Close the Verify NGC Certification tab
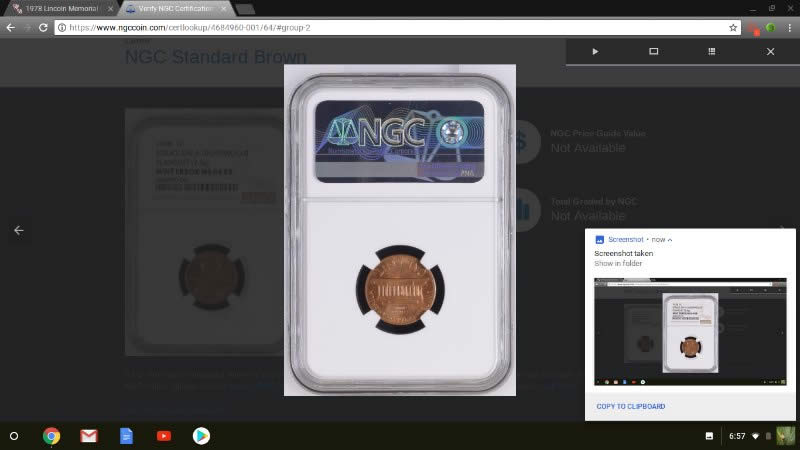Image resolution: width=800 pixels, height=450 pixels. (223, 9)
